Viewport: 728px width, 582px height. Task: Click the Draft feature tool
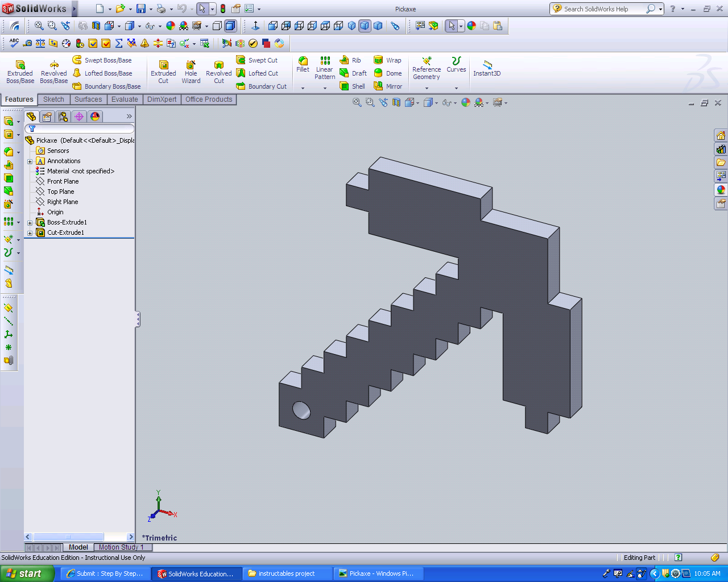click(x=353, y=73)
